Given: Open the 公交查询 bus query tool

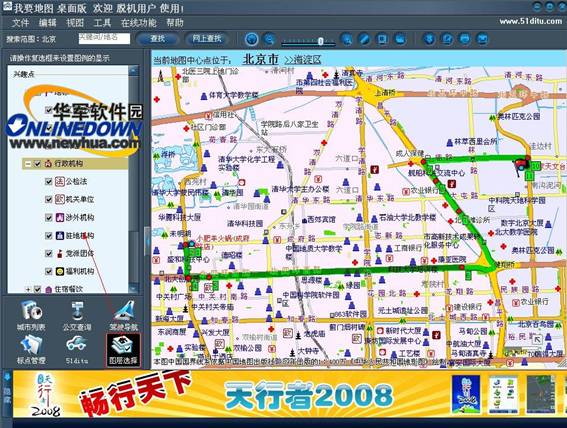Looking at the screenshot, I should (x=77, y=315).
